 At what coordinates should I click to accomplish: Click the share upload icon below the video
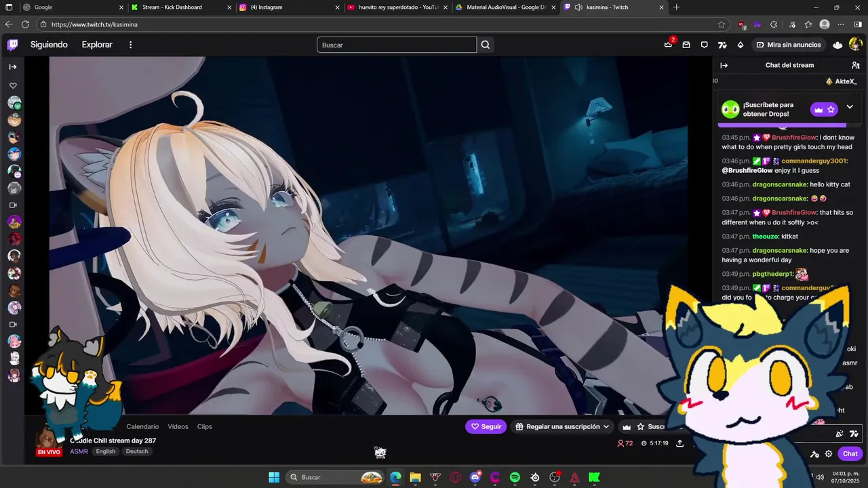[x=680, y=443]
